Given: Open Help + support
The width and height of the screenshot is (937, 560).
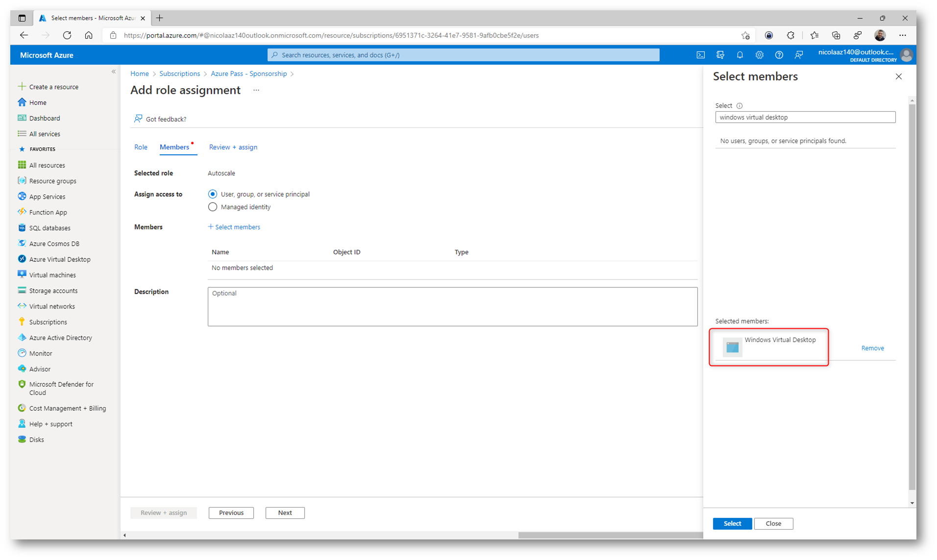Looking at the screenshot, I should 45,423.
